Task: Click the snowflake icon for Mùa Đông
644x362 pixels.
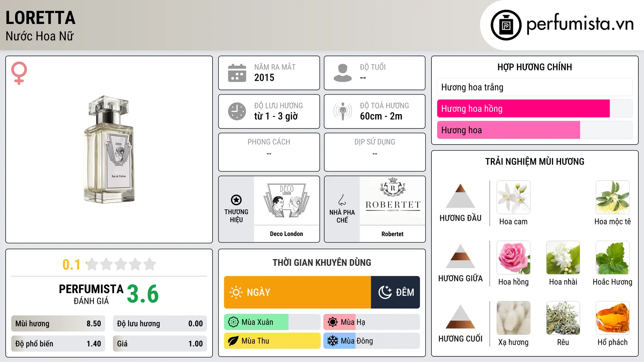Action: point(333,341)
